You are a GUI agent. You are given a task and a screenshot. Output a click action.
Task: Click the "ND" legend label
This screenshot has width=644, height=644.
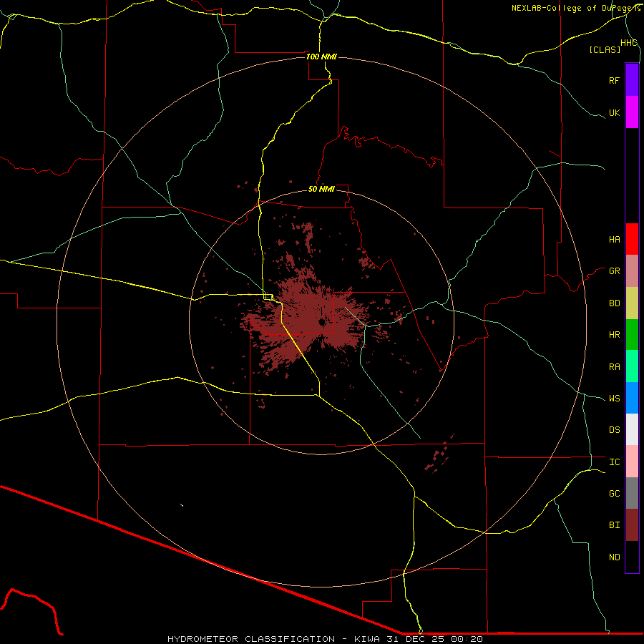pos(614,557)
